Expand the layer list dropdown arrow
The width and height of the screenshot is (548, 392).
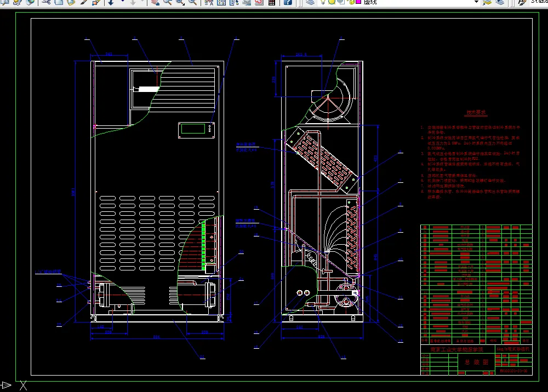(x=476, y=2)
